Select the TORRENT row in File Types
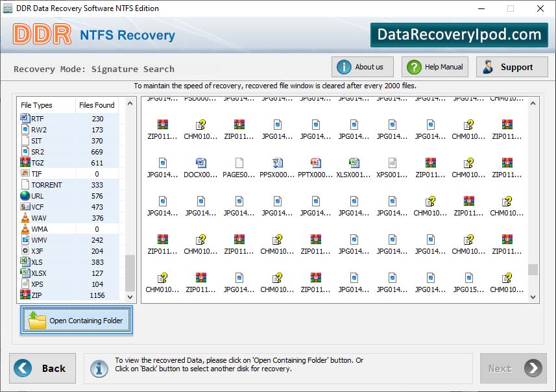This screenshot has width=556, height=392. click(x=69, y=184)
